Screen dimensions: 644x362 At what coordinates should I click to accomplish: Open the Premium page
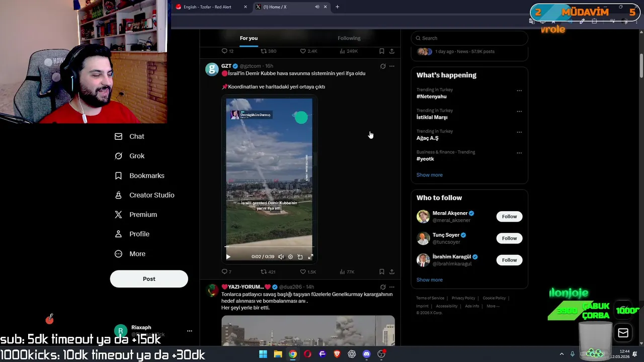[136, 214]
